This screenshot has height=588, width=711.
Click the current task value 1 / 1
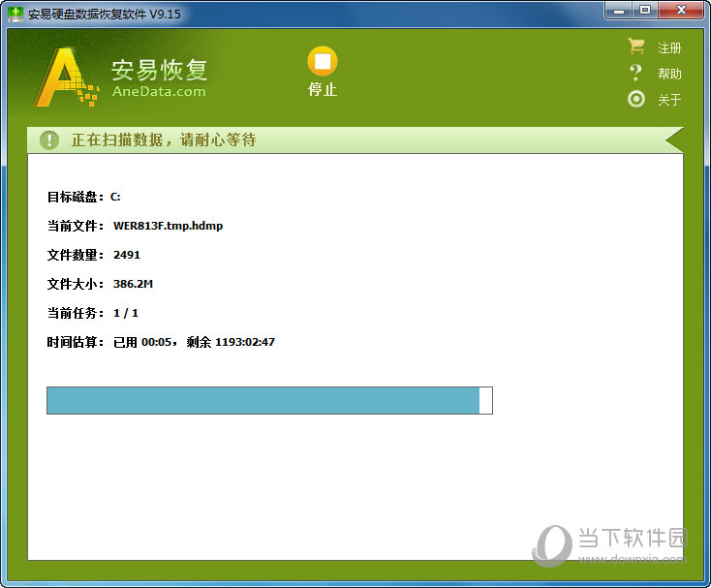point(126,313)
